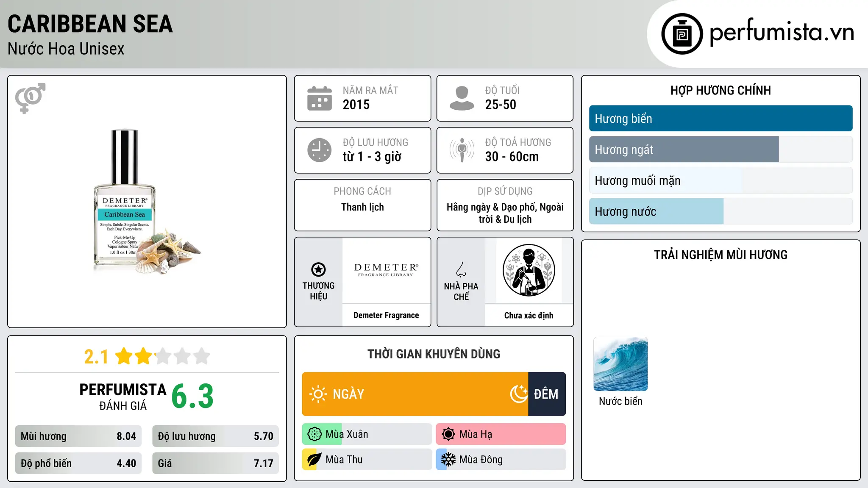Click the TRẢI NGHIỆM MÙI HƯƠNG heading

721,255
